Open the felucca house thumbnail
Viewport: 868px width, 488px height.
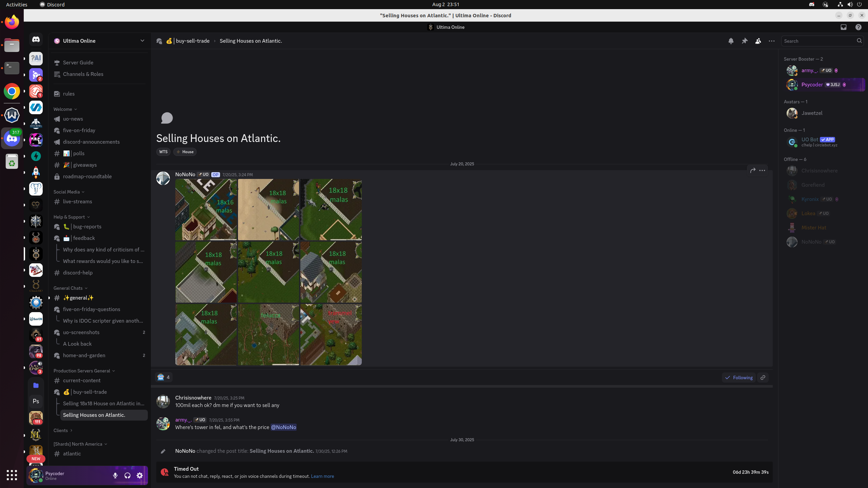click(x=268, y=334)
